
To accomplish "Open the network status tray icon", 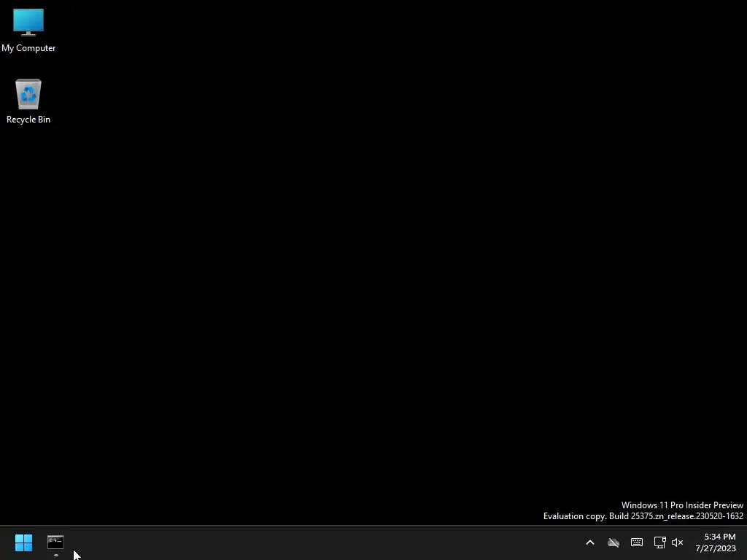I will [659, 542].
